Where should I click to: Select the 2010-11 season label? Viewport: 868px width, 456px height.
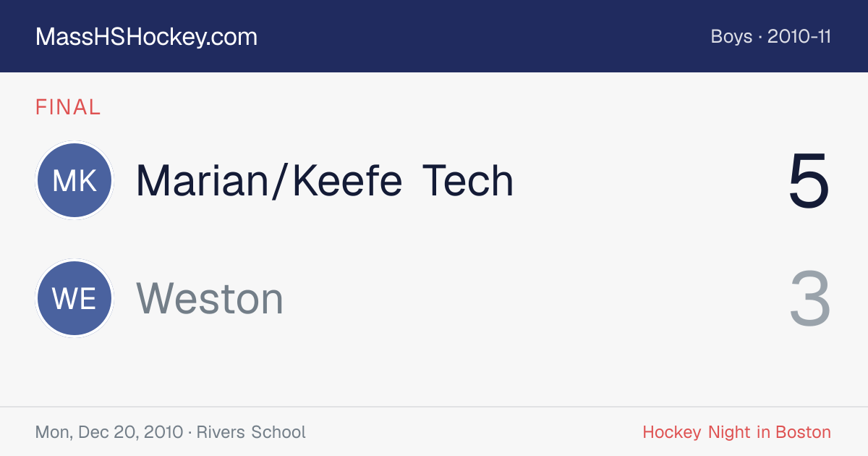[799, 36]
